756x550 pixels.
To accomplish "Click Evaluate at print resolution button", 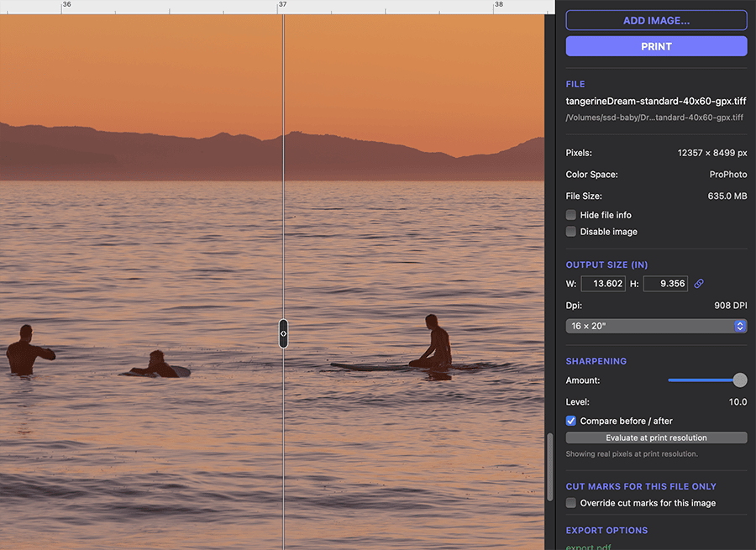I will pyautogui.click(x=656, y=437).
